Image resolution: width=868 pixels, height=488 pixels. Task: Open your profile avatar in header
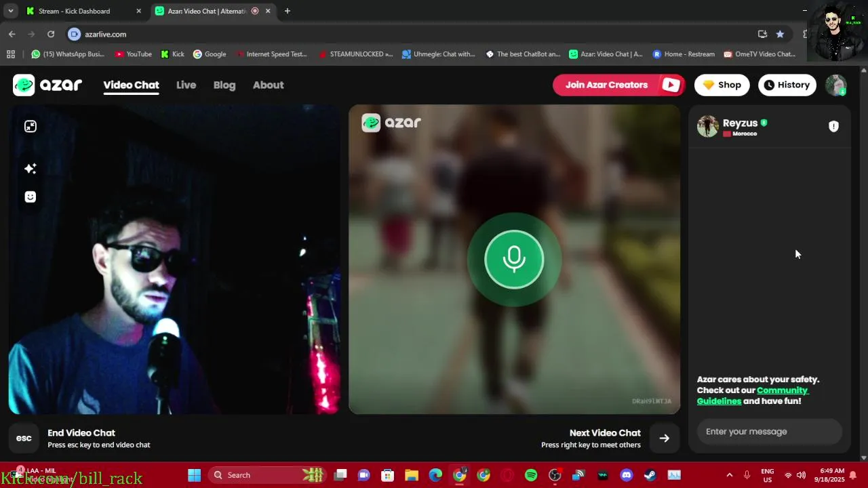pos(835,85)
